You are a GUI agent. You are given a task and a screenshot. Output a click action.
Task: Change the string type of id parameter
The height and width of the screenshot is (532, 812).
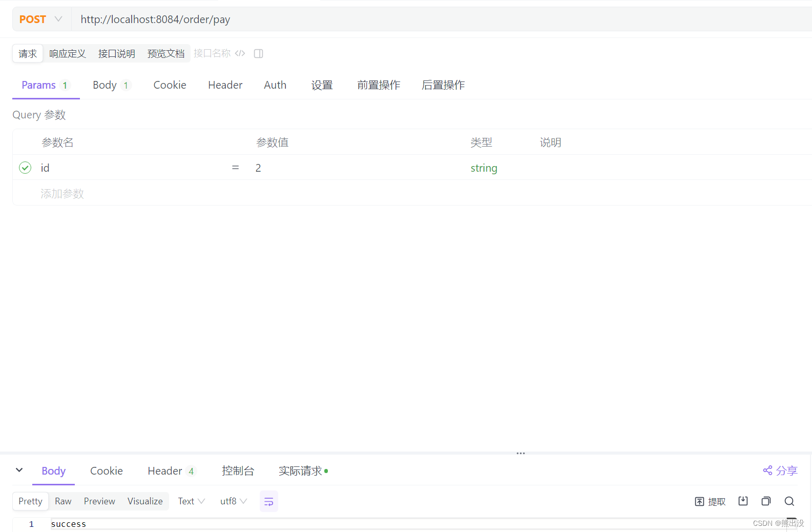pos(484,168)
